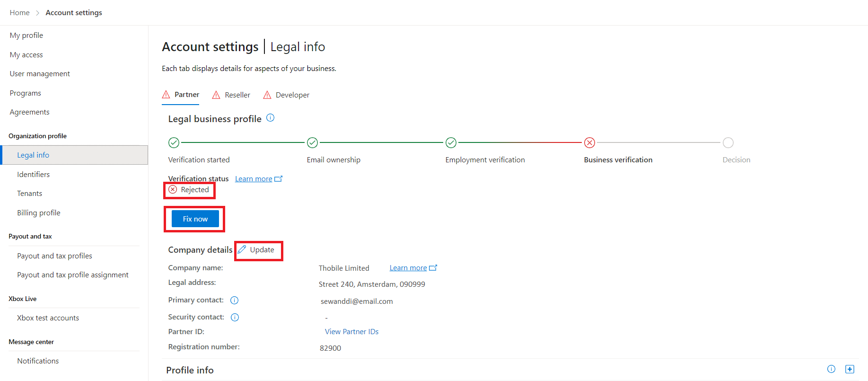Open Learn more link next to company name
This screenshot has height=381, width=868.
[413, 268]
